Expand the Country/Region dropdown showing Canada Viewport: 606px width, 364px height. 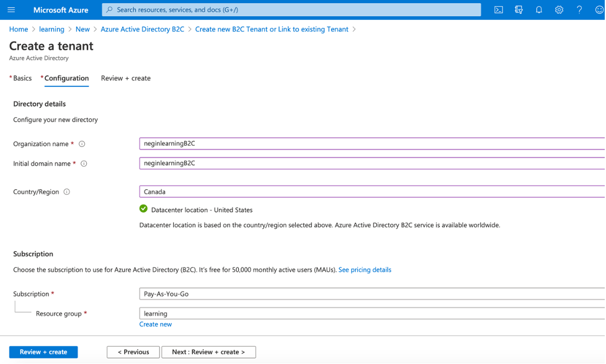372,192
